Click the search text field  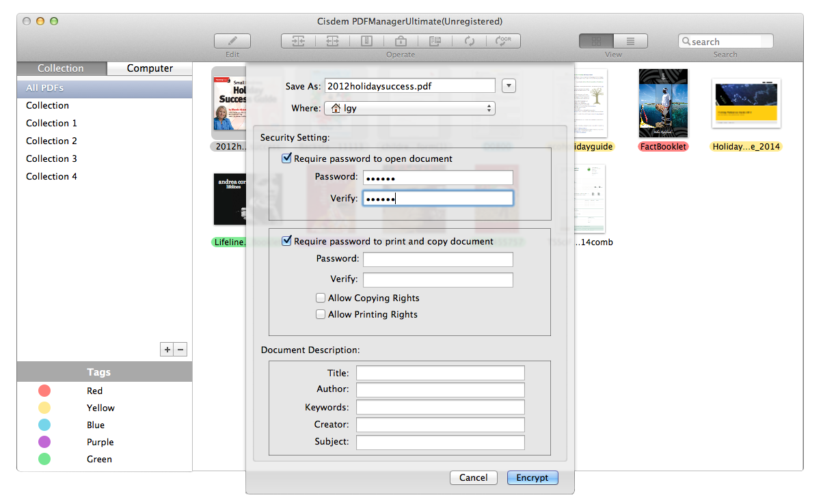pos(725,42)
